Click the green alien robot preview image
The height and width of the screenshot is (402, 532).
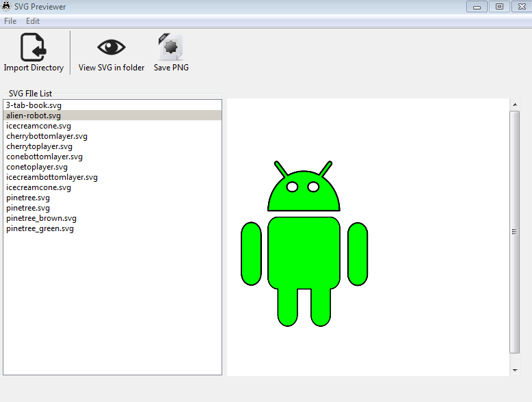coord(304,243)
